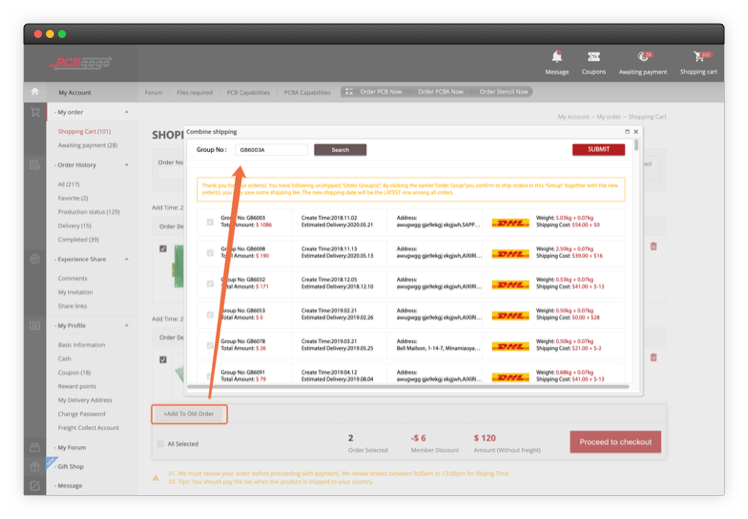The width and height of the screenshot is (748, 519).
Task: Click the message edit sidebar strip icon
Action: [35, 486]
